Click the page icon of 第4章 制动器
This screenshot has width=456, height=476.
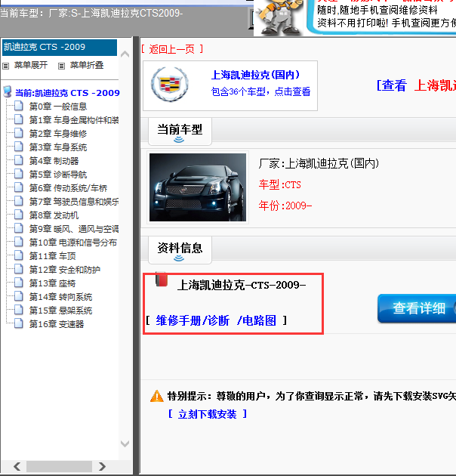tap(19, 160)
